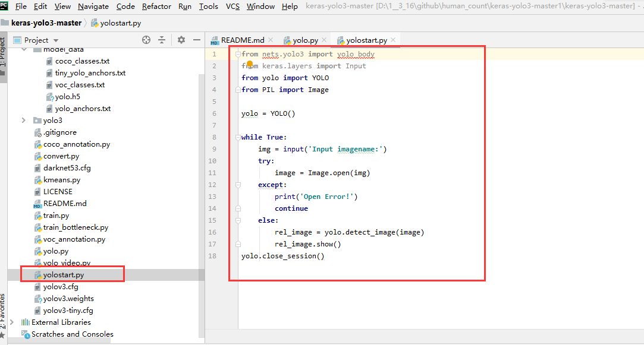Expand the yolo3 folder
Viewport: 644px width, 345px height.
[24, 120]
